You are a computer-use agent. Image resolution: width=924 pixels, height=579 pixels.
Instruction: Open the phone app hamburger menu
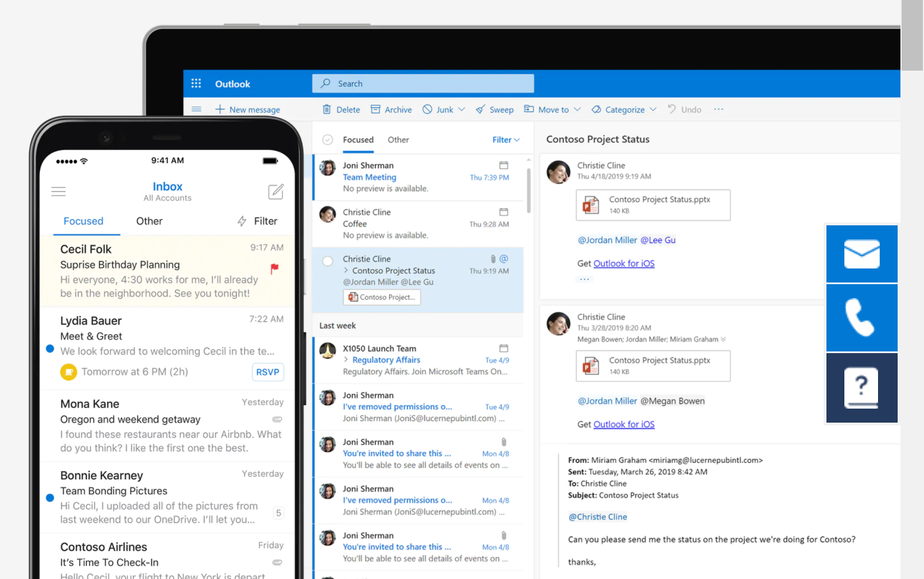pyautogui.click(x=58, y=192)
